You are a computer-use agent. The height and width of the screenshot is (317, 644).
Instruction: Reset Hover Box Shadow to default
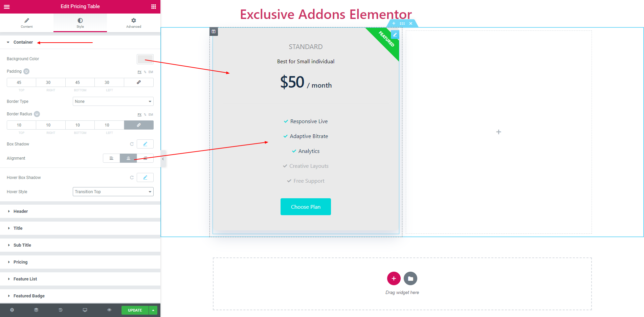[132, 178]
